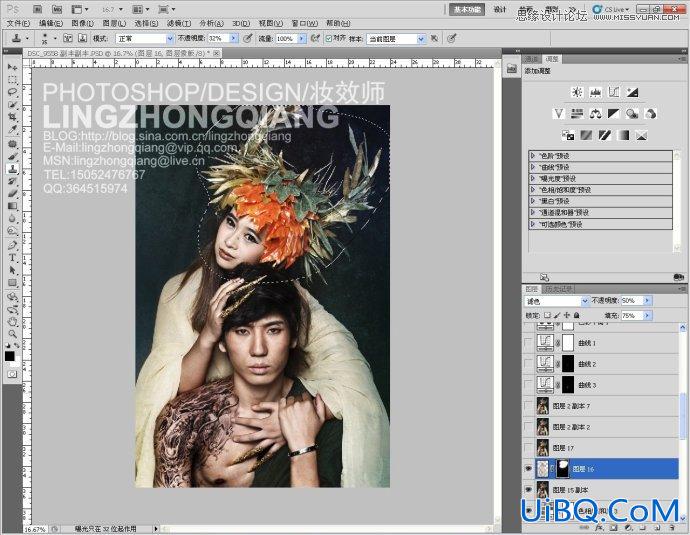The image size is (690, 535).
Task: Expand the "色阶" presets group
Action: point(532,156)
